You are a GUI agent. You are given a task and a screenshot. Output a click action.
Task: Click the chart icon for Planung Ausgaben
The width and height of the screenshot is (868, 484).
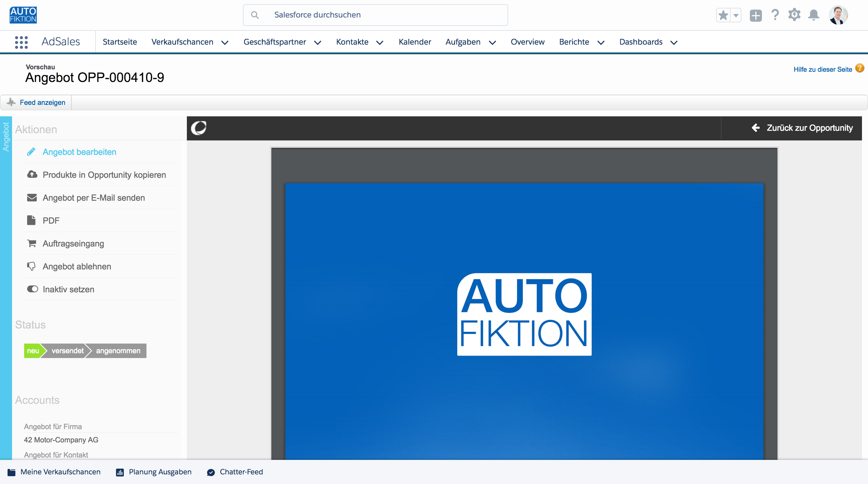(x=120, y=472)
